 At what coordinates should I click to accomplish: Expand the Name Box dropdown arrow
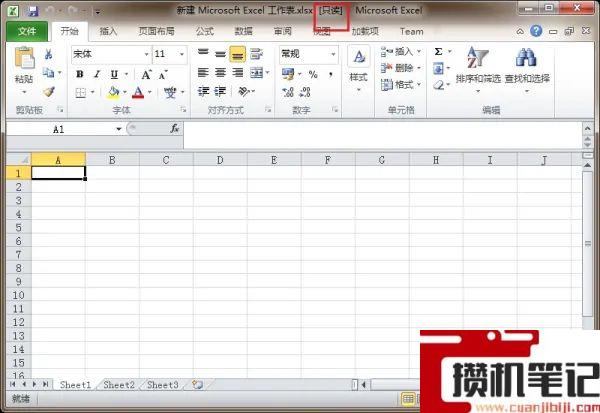119,129
